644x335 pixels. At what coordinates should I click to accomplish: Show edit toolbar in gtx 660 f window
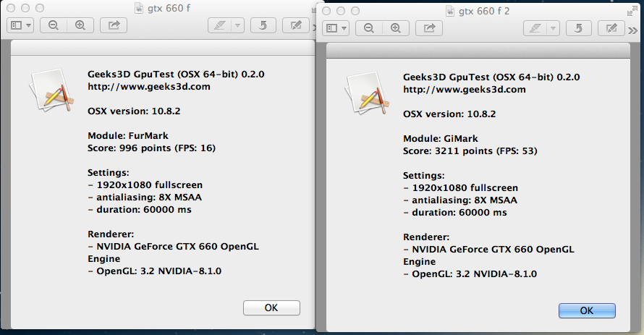296,25
